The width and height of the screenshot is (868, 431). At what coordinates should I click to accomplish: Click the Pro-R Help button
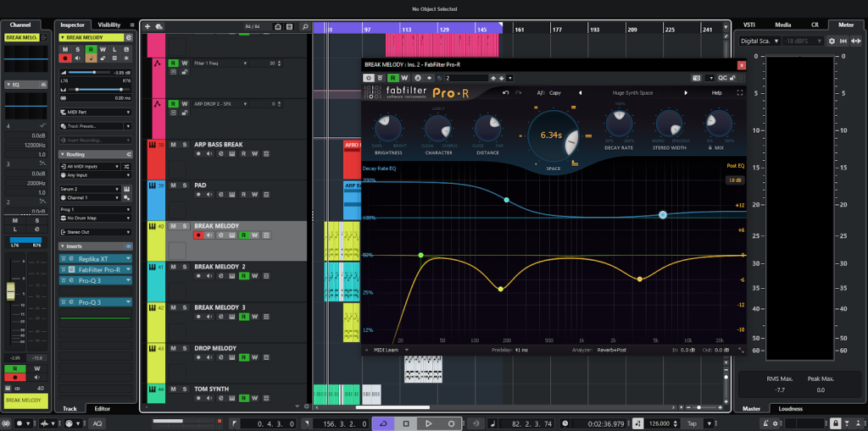pos(716,92)
